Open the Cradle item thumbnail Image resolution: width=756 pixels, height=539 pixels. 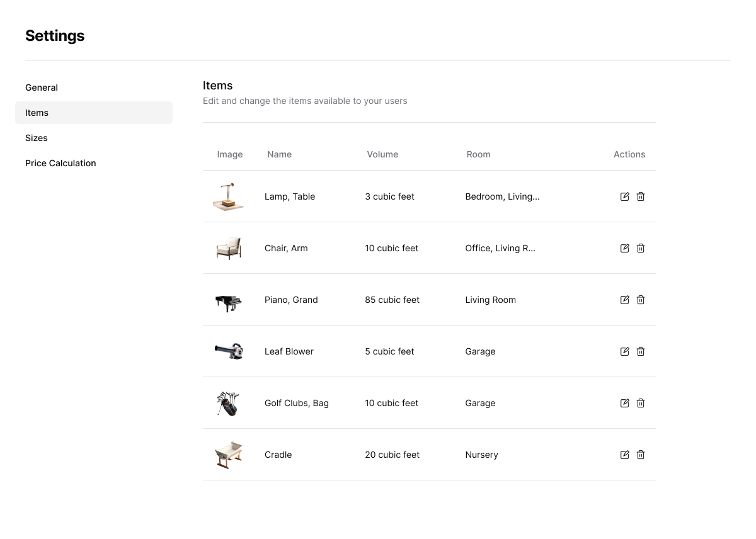click(x=228, y=455)
